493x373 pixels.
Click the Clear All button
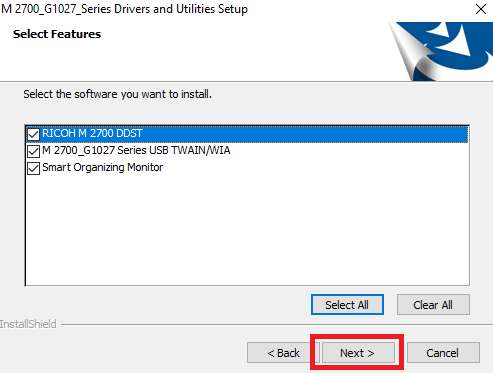pos(433,305)
